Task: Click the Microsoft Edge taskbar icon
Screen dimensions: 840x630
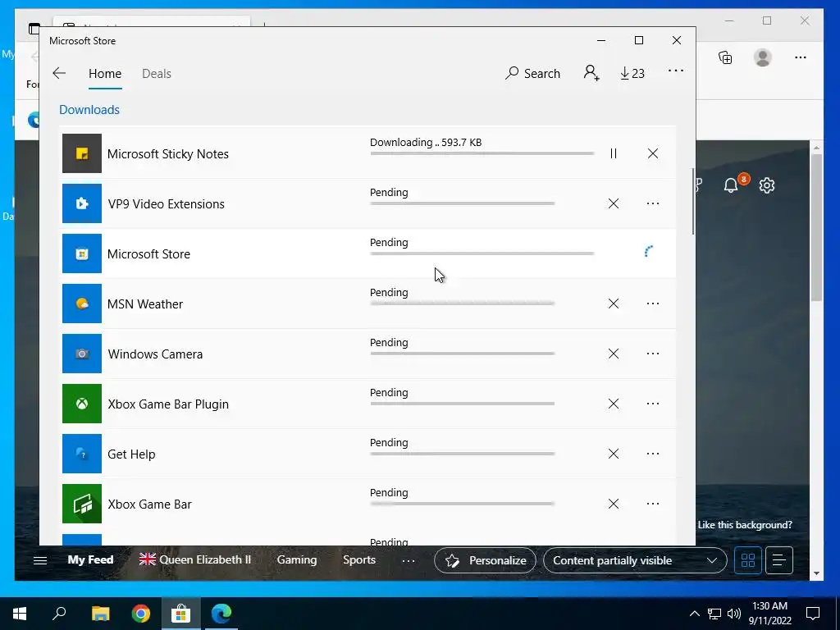Action: (x=221, y=614)
